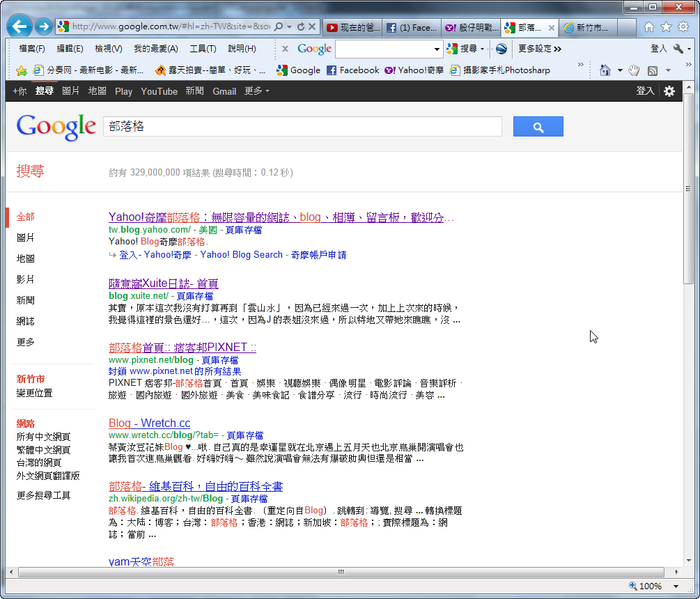Click the RSS feeds icon in command bar
Screen dimensions: 700x599
pyautogui.click(x=653, y=70)
